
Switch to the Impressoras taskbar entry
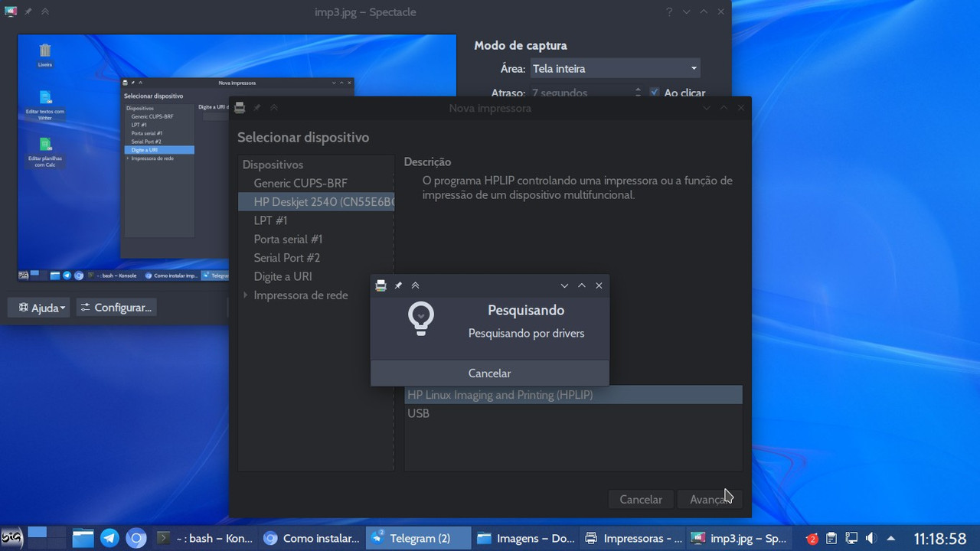coord(633,538)
